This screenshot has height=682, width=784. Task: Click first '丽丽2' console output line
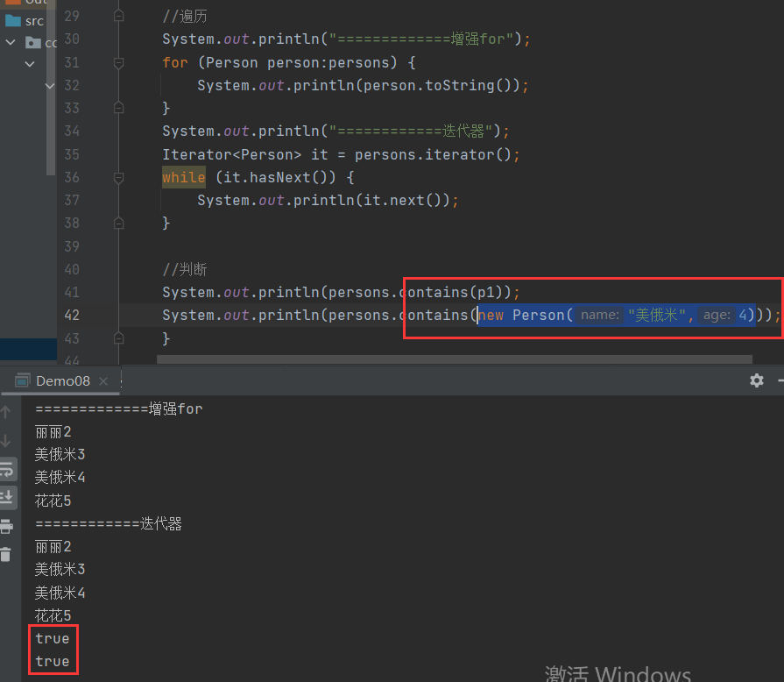53,432
